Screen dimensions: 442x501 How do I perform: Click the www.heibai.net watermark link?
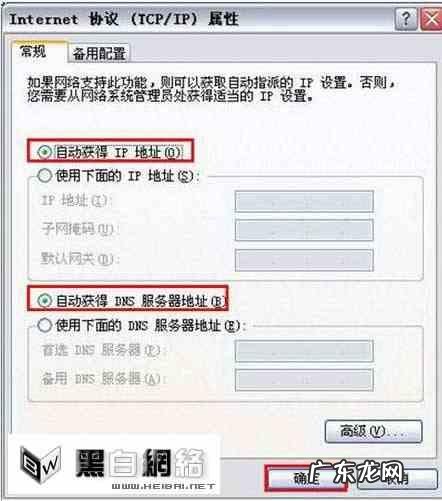pyautogui.click(x=163, y=486)
